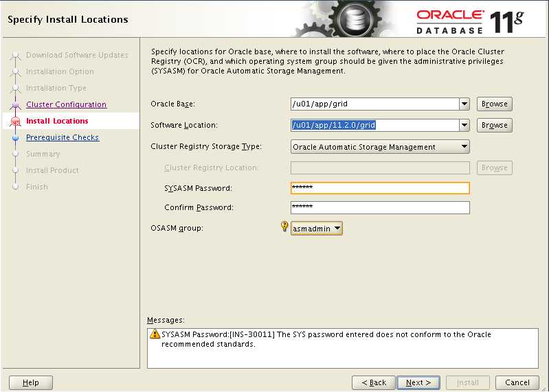
Task: Click the 'Oracle Base:' label
Action: 172,104
